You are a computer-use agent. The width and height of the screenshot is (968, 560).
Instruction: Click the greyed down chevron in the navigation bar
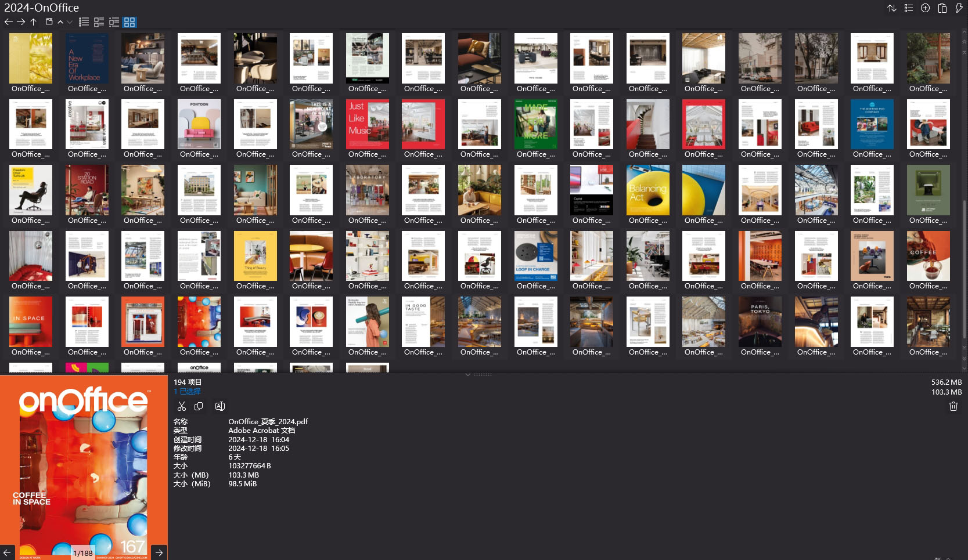(70, 22)
